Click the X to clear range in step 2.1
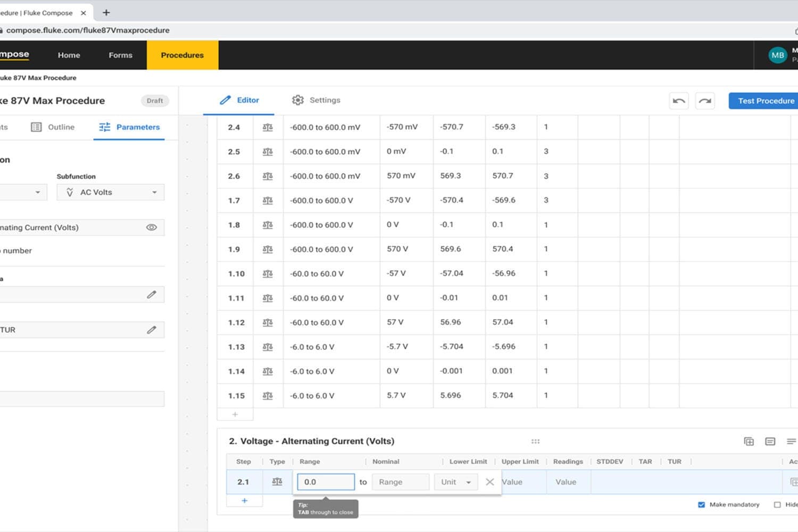798x532 pixels. (x=490, y=481)
